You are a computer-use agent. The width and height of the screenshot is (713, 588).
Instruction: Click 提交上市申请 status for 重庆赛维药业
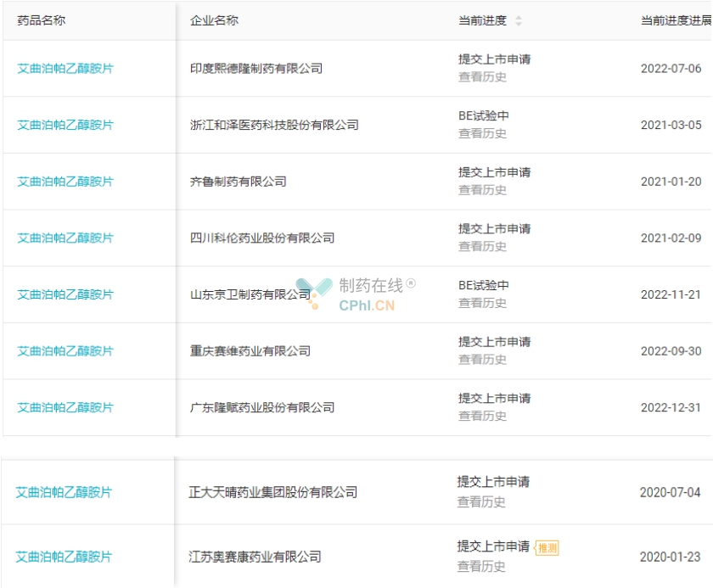[494, 342]
